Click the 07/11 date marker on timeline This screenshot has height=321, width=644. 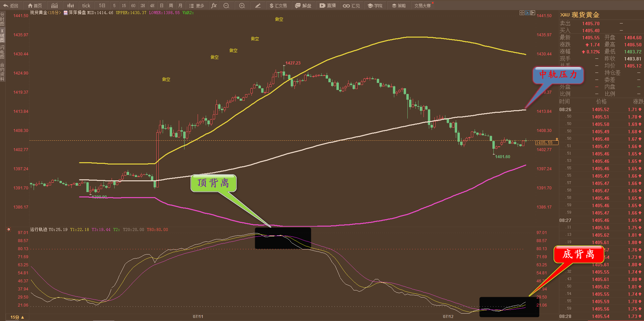(x=198, y=317)
